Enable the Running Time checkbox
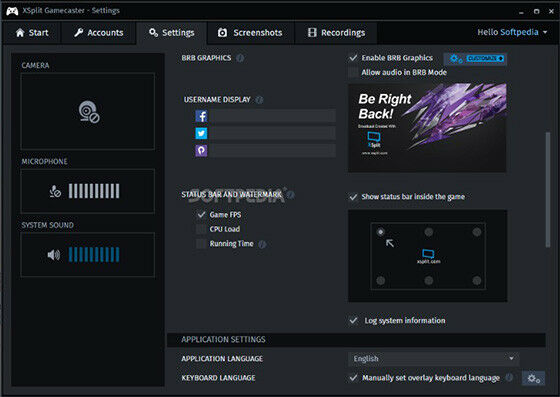The image size is (560, 397). click(201, 244)
